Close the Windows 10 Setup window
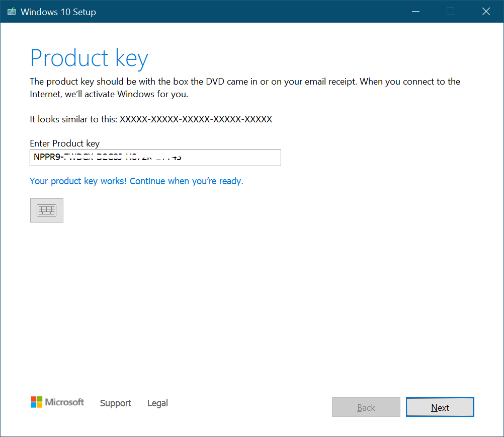The height and width of the screenshot is (437, 504). point(486,12)
